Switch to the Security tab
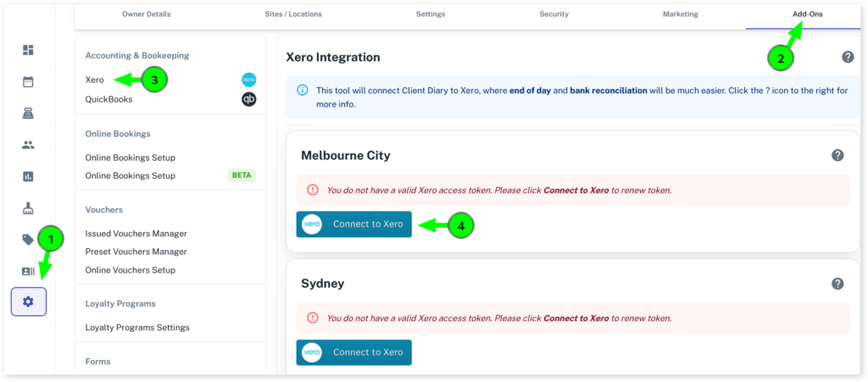This screenshot has height=382, width=868. (554, 14)
